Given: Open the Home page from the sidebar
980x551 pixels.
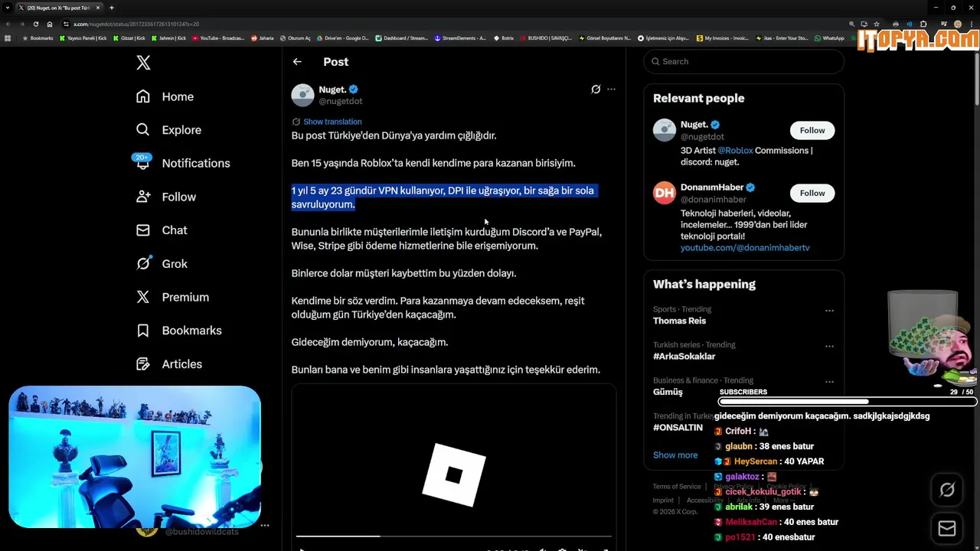Looking at the screenshot, I should [165, 96].
